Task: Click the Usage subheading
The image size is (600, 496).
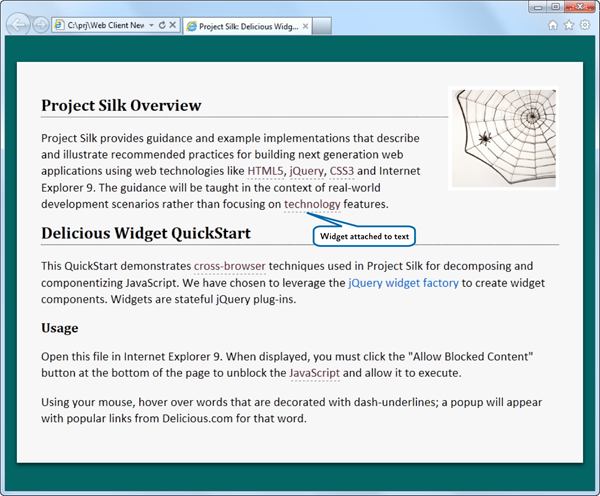Action: pyautogui.click(x=60, y=328)
